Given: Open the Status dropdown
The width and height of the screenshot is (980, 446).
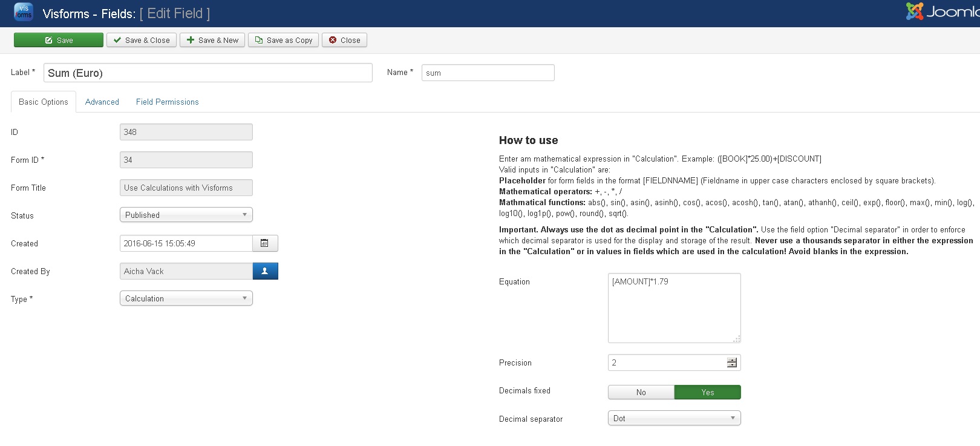Looking at the screenshot, I should pos(186,215).
